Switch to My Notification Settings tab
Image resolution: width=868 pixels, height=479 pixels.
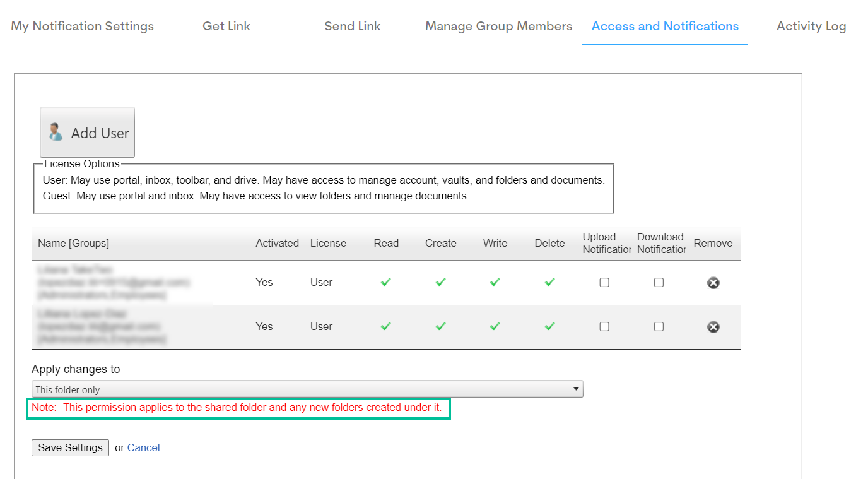pos(83,27)
